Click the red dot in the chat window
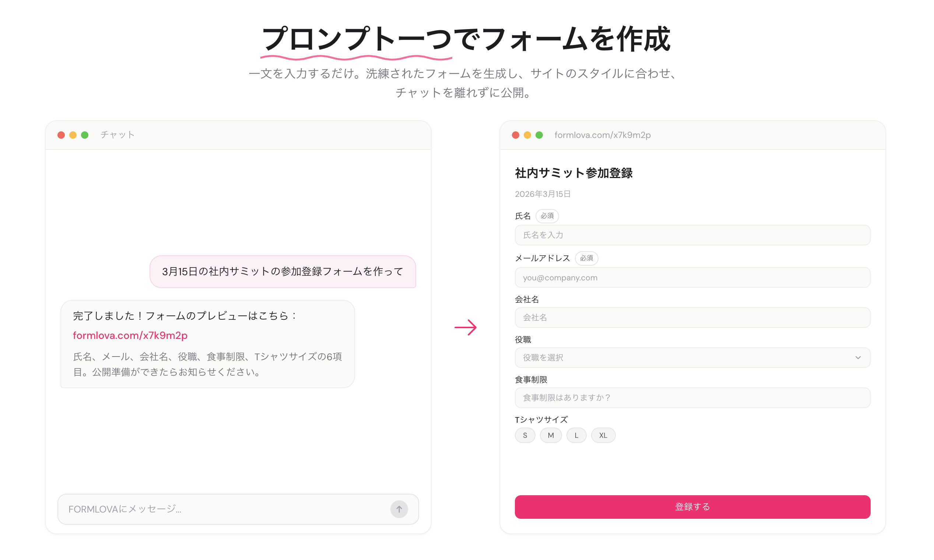 (61, 135)
